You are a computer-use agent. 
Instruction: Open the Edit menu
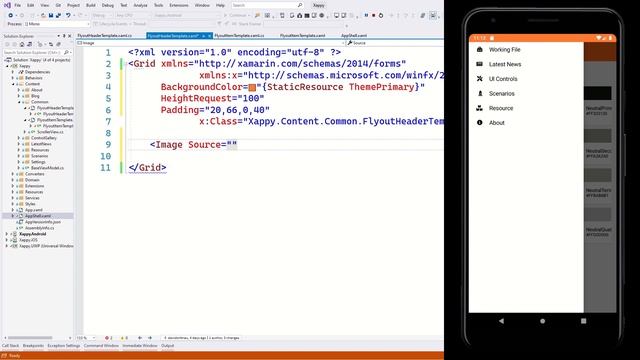coord(31,5)
